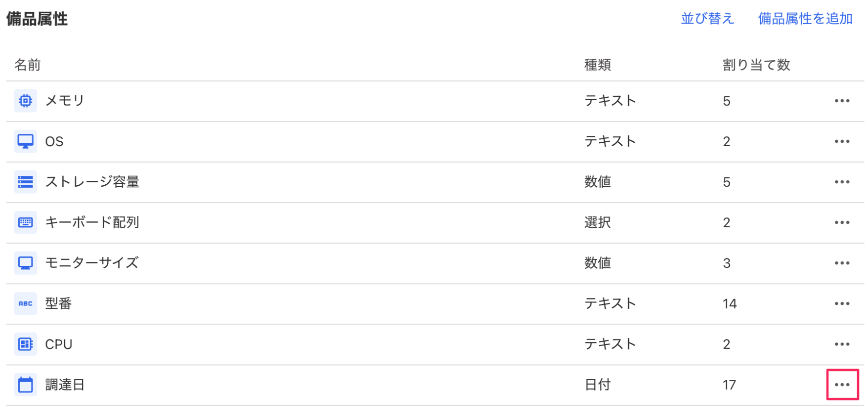Click the 名前 column header
Image resolution: width=868 pixels, height=407 pixels.
pos(28,64)
